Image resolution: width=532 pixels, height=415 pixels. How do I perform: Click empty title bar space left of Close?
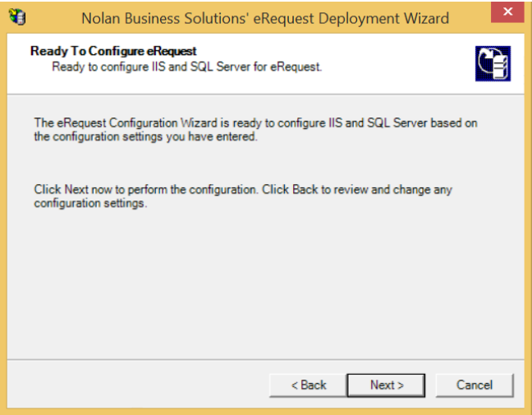click(472, 17)
